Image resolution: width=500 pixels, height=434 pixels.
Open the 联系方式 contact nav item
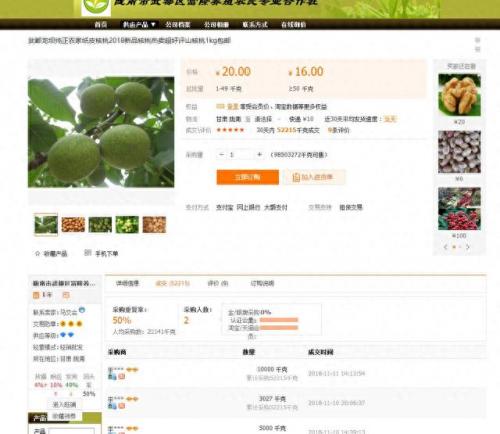(255, 24)
